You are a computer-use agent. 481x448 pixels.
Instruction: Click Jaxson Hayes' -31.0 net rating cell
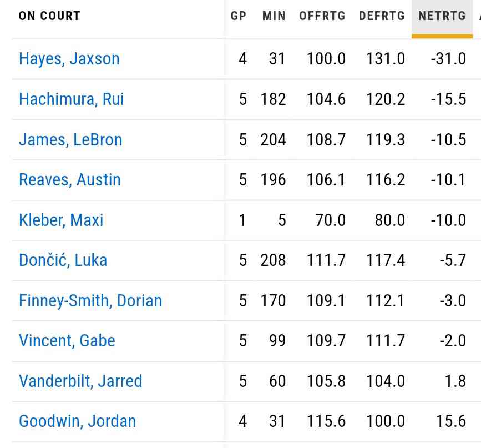448,59
